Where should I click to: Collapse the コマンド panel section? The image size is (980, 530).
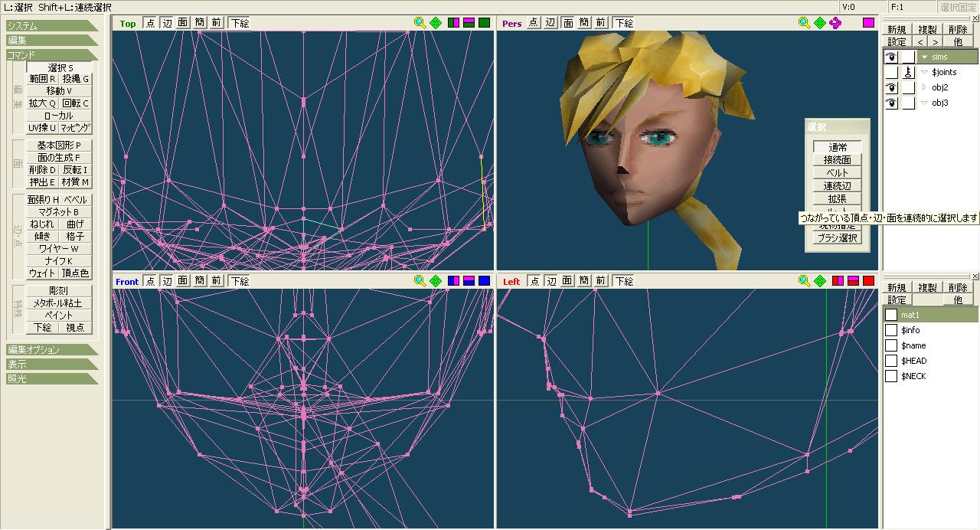(52, 55)
